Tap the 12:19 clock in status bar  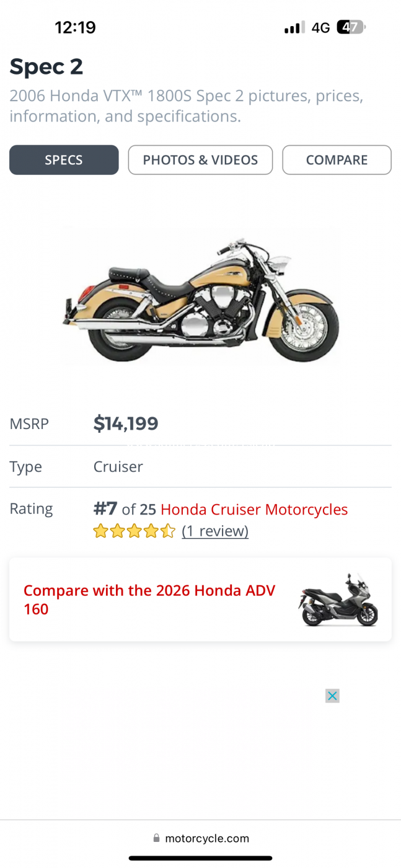click(x=75, y=27)
